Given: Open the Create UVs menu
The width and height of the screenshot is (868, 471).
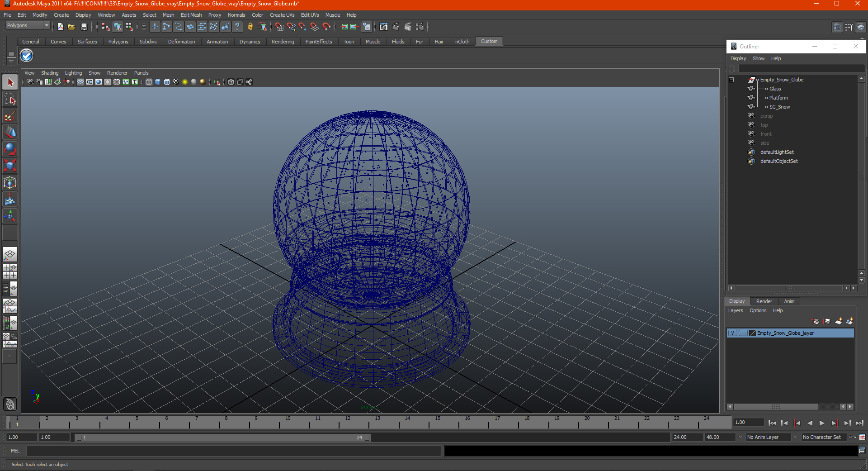Looking at the screenshot, I should [x=282, y=15].
